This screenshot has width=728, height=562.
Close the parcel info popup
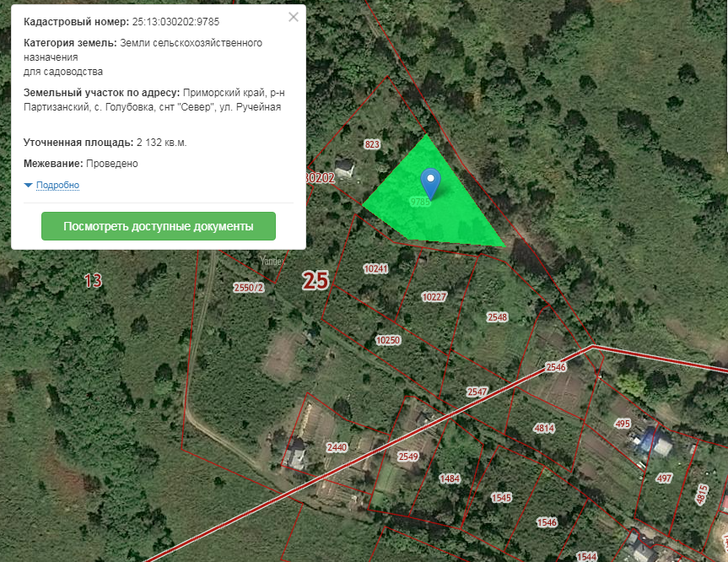click(x=294, y=17)
